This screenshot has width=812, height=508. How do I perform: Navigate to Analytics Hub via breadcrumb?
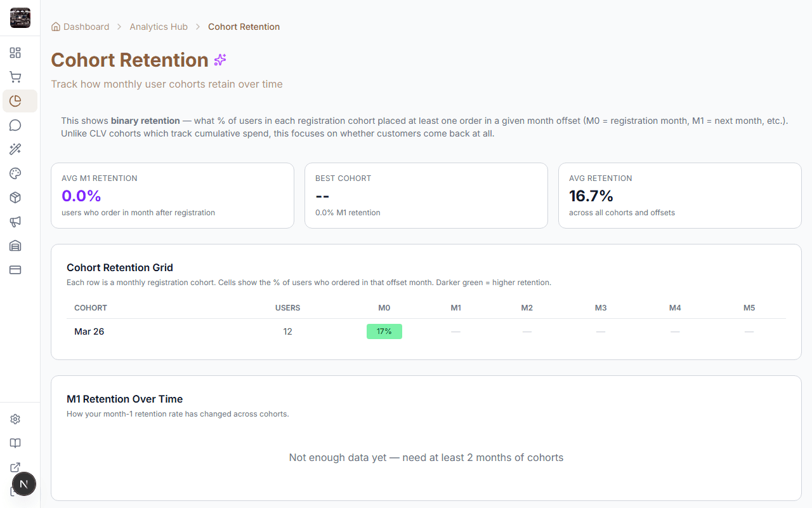[159, 27]
